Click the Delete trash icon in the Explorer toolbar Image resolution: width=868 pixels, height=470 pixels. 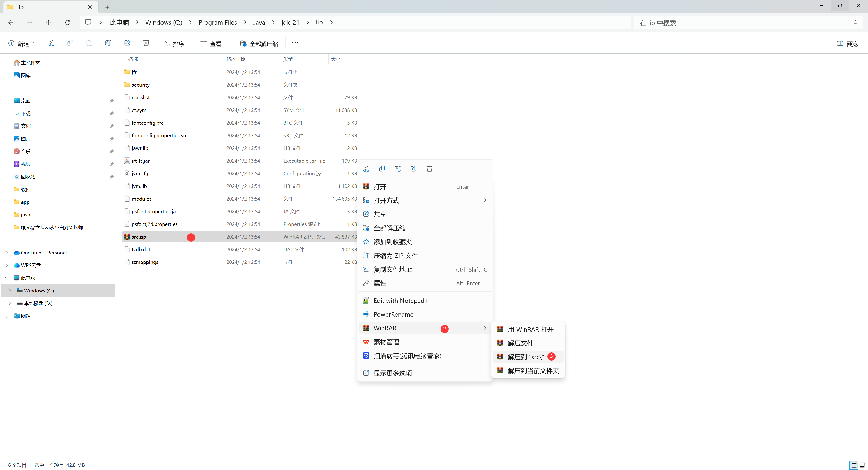(146, 43)
